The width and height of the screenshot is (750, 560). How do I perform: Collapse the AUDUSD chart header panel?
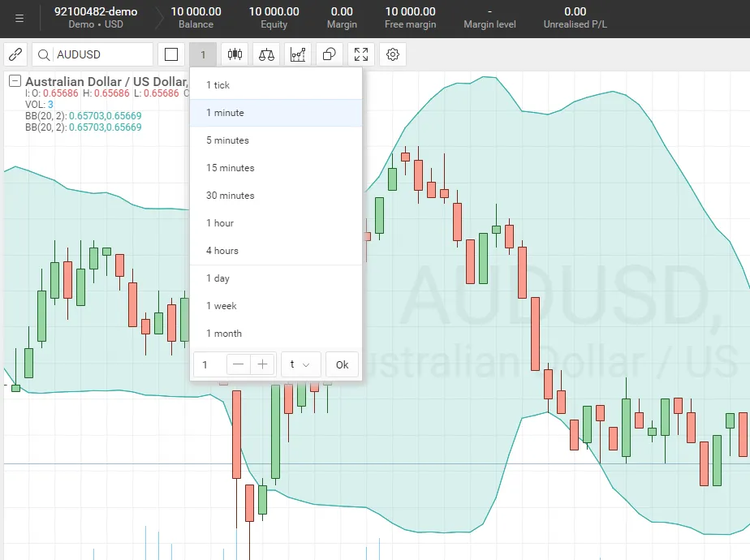13,81
